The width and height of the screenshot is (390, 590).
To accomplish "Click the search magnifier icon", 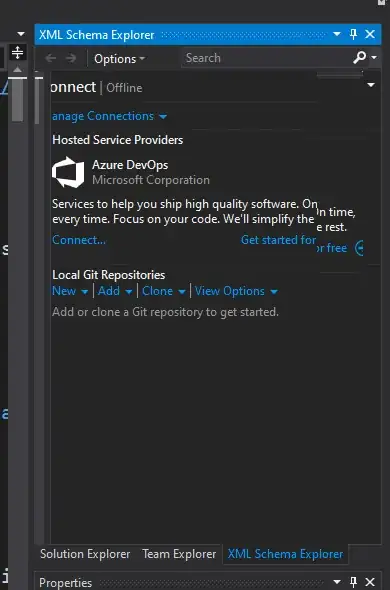I will (360, 58).
